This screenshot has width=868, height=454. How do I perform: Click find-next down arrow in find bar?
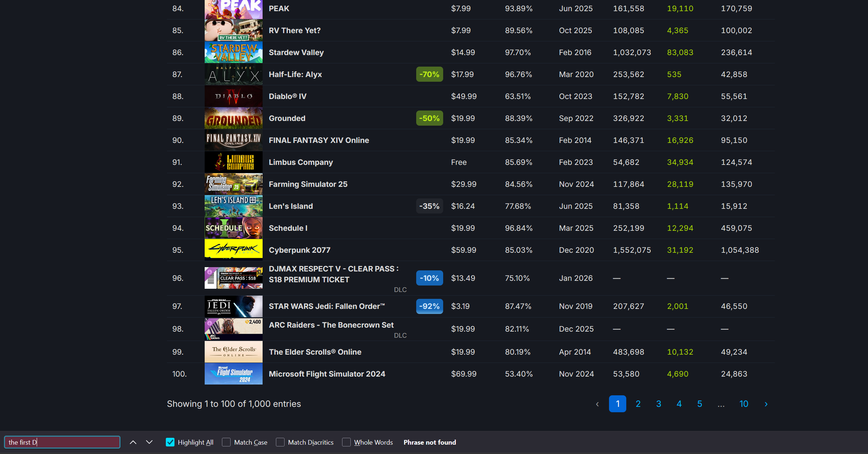click(149, 442)
